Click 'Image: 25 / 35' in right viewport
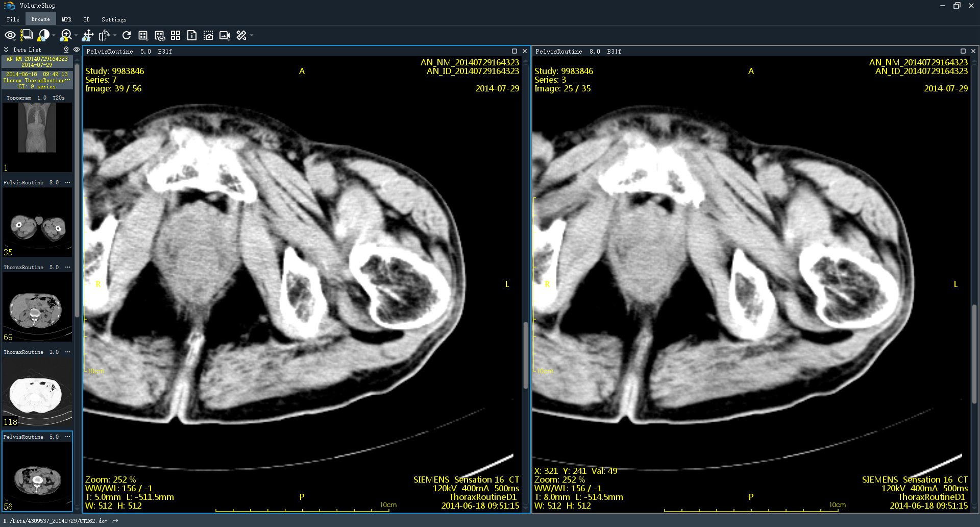980x527 pixels. click(562, 88)
